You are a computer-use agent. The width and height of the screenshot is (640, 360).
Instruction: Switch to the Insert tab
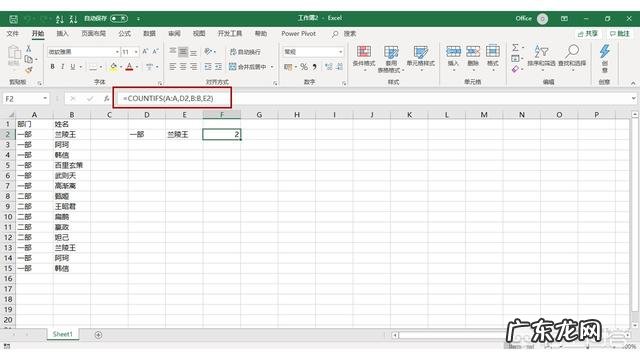click(x=62, y=33)
